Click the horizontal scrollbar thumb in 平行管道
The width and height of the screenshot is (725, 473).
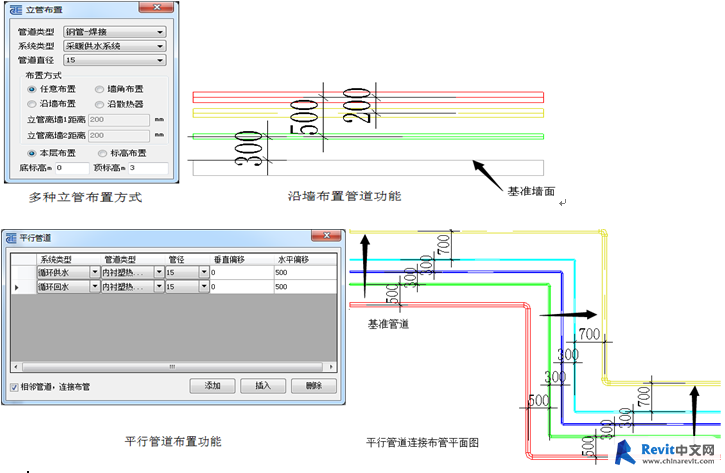172,367
